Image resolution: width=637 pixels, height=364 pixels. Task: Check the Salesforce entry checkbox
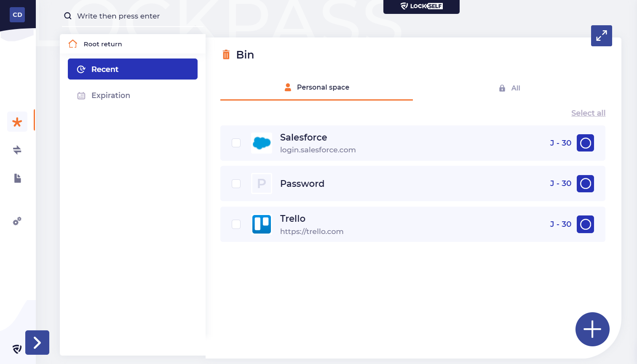click(x=236, y=143)
